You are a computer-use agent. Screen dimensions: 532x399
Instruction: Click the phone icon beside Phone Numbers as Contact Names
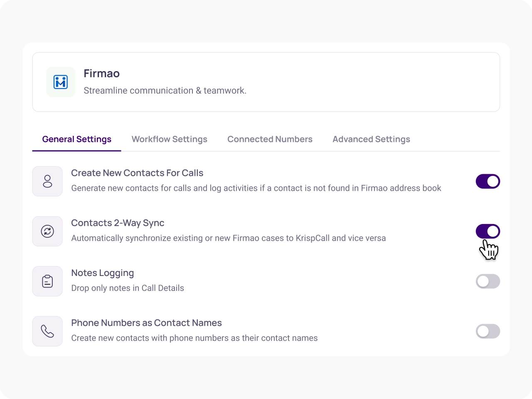coord(47,331)
